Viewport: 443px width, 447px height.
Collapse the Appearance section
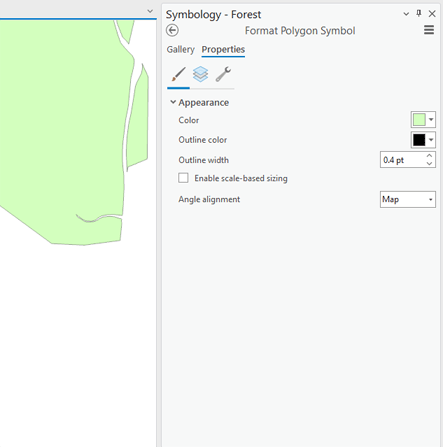point(173,102)
